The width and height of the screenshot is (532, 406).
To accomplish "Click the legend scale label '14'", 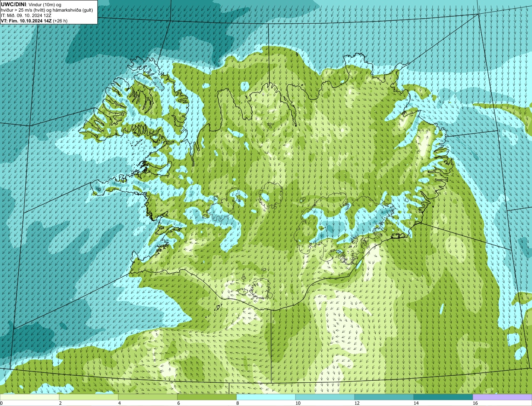I will [x=416, y=403].
